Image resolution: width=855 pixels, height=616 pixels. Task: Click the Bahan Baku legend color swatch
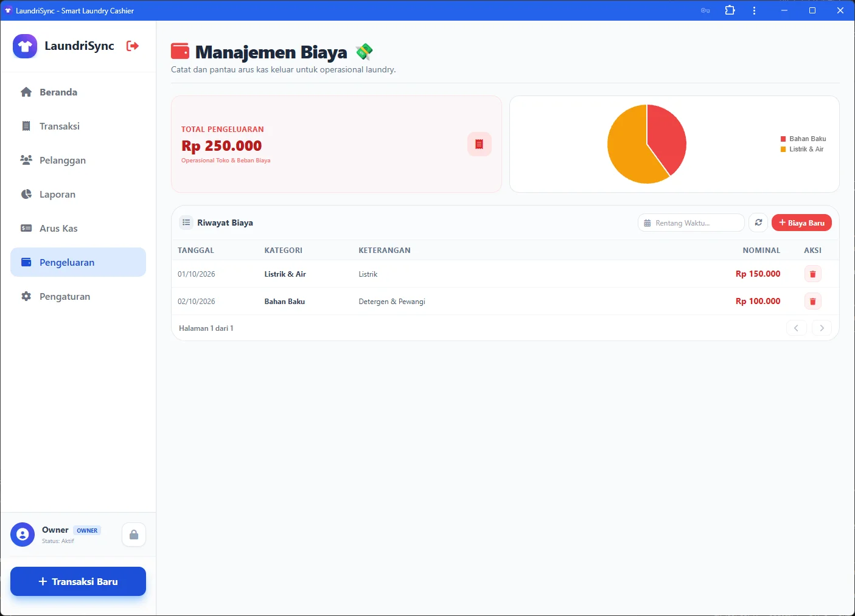pos(783,139)
